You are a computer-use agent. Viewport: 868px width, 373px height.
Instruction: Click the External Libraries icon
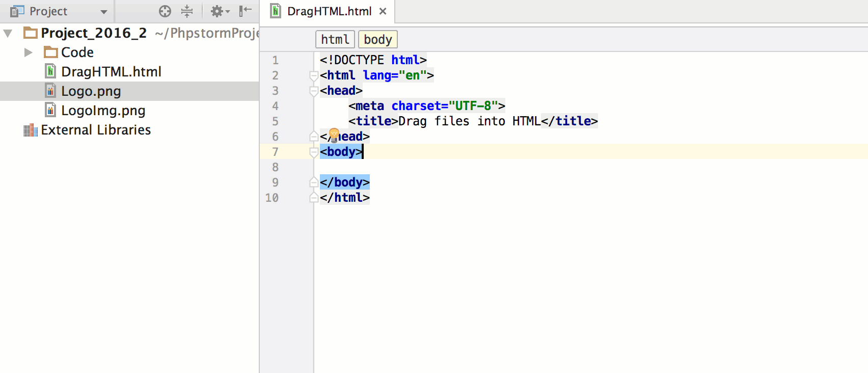pyautogui.click(x=31, y=130)
